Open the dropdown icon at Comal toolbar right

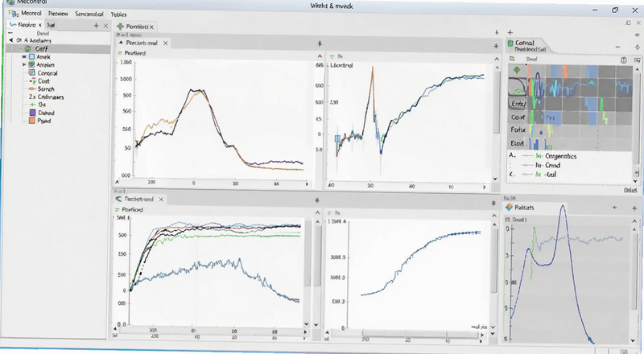click(x=637, y=60)
